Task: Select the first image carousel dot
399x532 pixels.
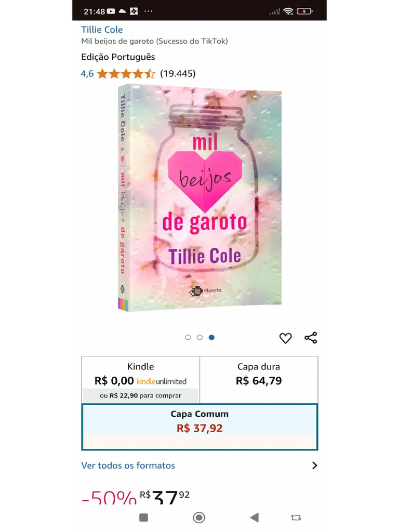Action: coord(188,337)
